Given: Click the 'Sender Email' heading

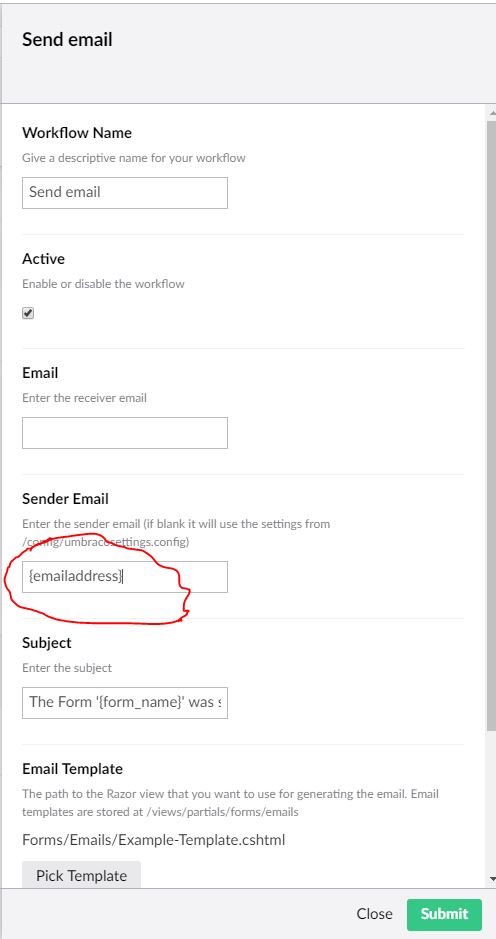Looking at the screenshot, I should (x=65, y=499).
